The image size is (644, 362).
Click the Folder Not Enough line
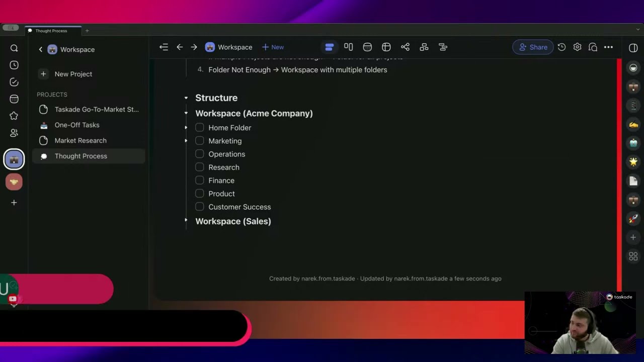[298, 70]
